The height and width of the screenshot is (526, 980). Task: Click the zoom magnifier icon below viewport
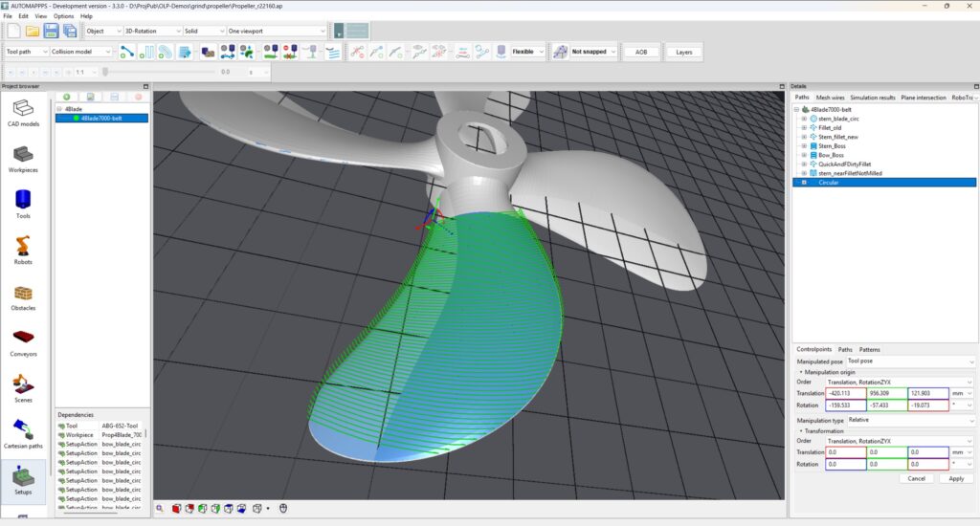(160, 509)
